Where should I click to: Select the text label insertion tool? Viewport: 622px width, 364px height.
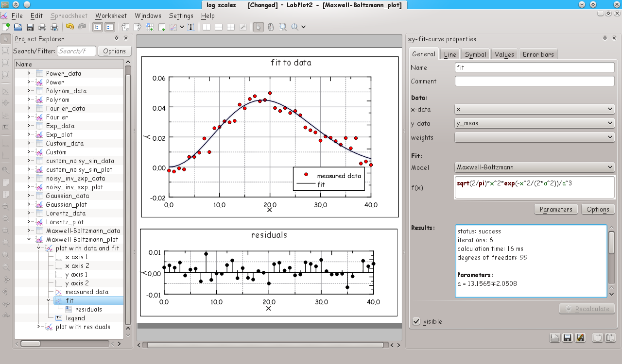[x=191, y=27]
